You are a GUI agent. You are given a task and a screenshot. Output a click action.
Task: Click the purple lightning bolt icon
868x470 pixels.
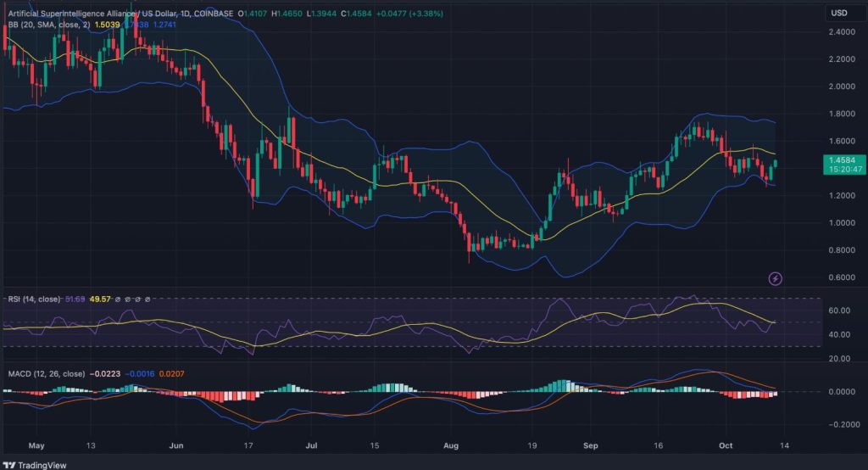click(776, 278)
